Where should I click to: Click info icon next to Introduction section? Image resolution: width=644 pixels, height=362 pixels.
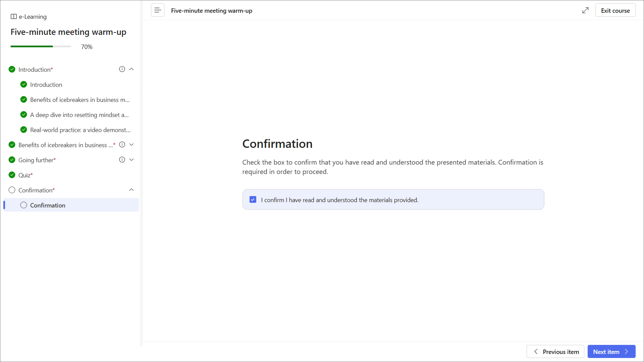coord(122,69)
